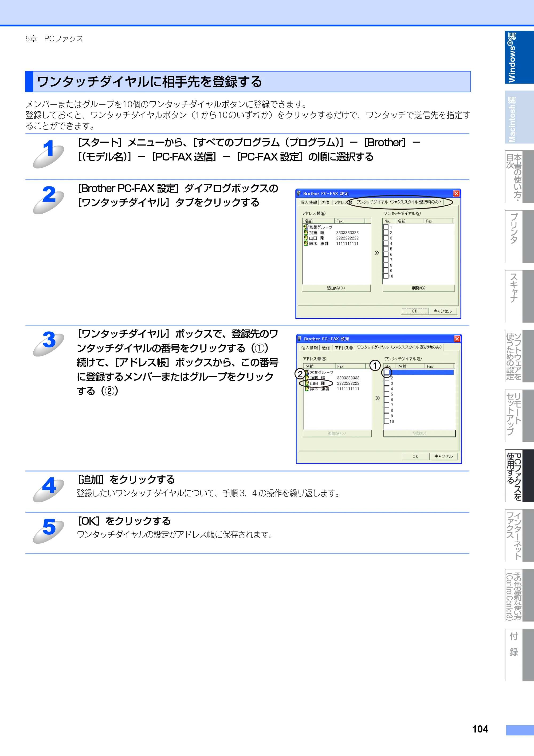Click 鈴木 康雄 contact icon in step 2 dialog
534x756 pixels.
[306, 243]
